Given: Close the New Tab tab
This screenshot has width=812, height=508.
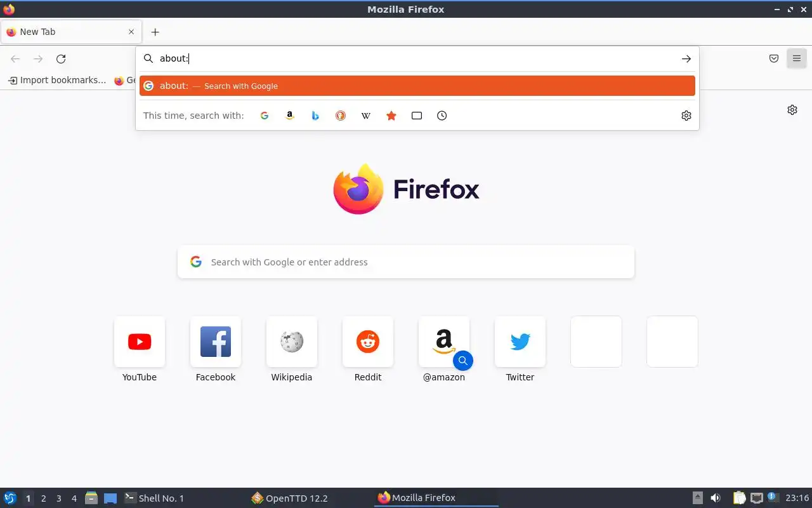Looking at the screenshot, I should (131, 32).
